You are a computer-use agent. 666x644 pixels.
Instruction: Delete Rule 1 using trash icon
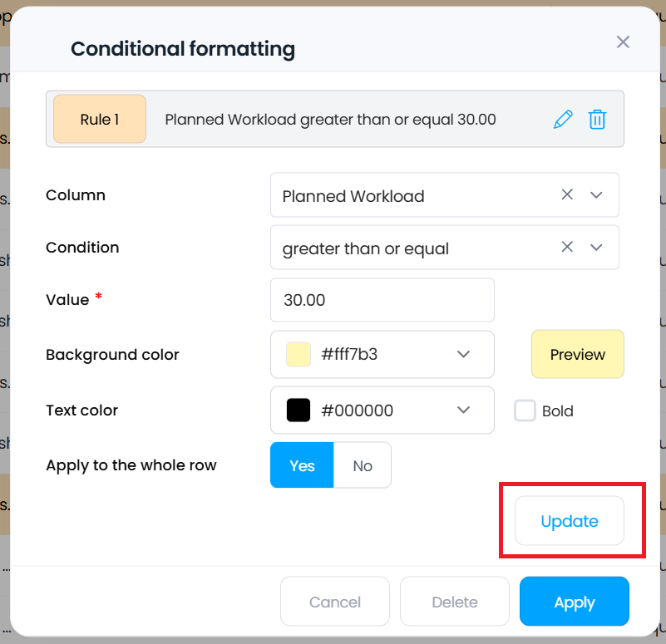pos(597,120)
